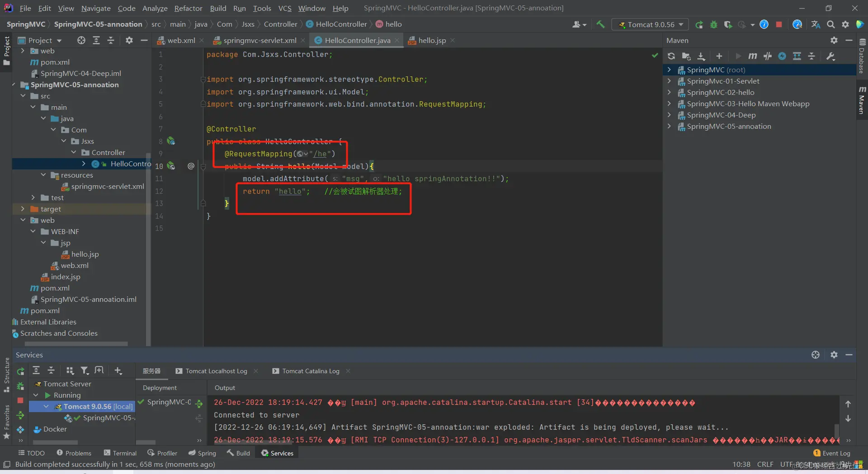The width and height of the screenshot is (868, 474).
Task: Open the translate plugin icon
Action: point(816,24)
